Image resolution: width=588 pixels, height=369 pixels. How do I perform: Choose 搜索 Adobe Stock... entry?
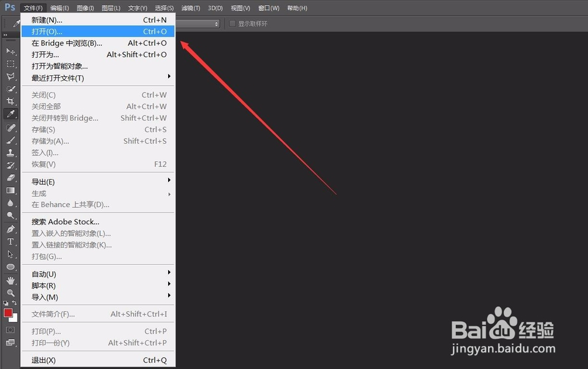[98, 222]
